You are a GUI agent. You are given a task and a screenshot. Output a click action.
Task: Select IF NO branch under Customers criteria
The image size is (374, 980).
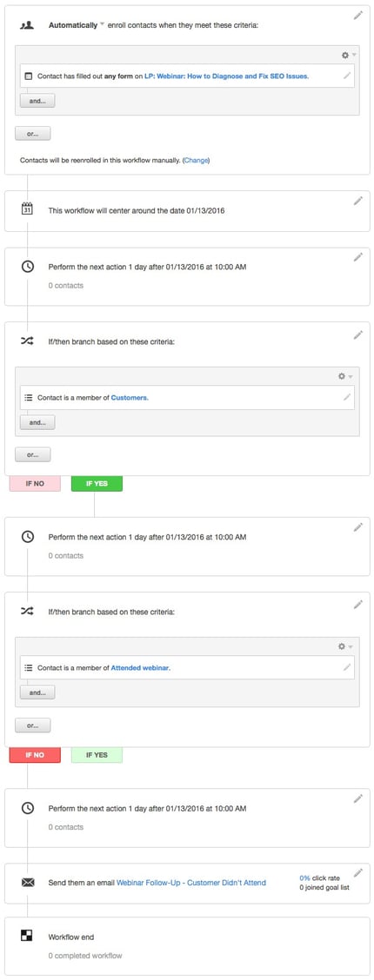coord(35,484)
